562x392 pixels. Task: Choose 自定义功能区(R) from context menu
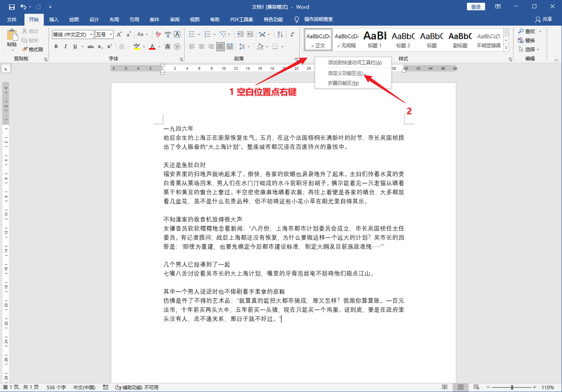[353, 73]
